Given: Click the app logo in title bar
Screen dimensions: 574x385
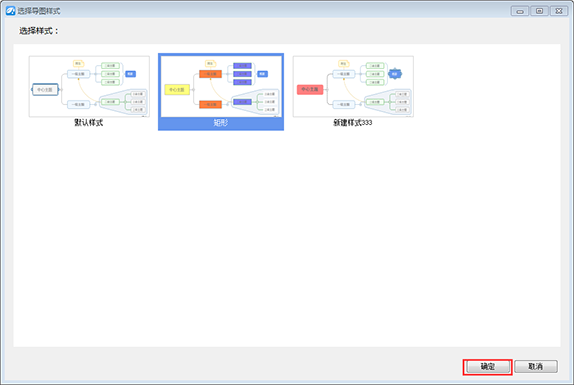Looking at the screenshot, I should (10, 11).
